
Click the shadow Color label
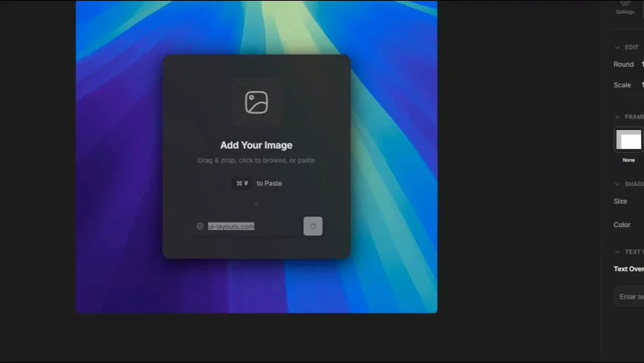tap(622, 225)
